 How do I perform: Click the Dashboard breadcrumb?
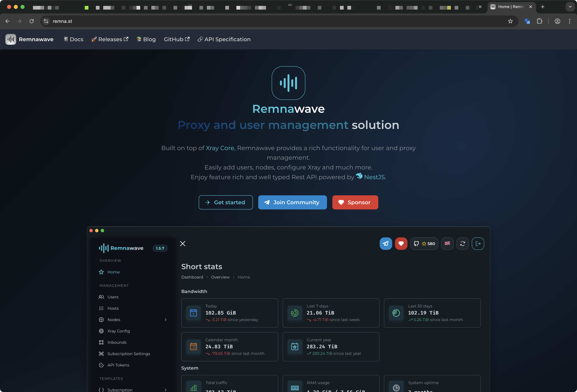[192, 277]
